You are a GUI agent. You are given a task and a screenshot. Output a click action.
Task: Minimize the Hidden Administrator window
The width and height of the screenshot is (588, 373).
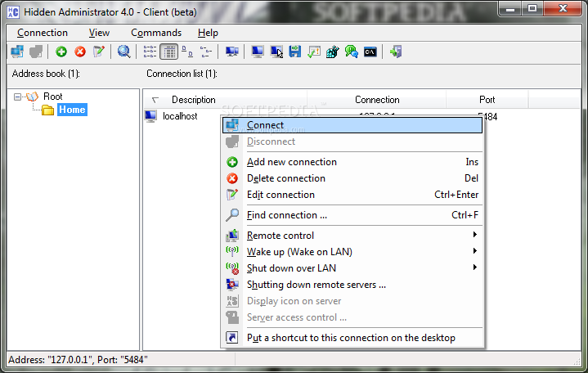pos(510,9)
